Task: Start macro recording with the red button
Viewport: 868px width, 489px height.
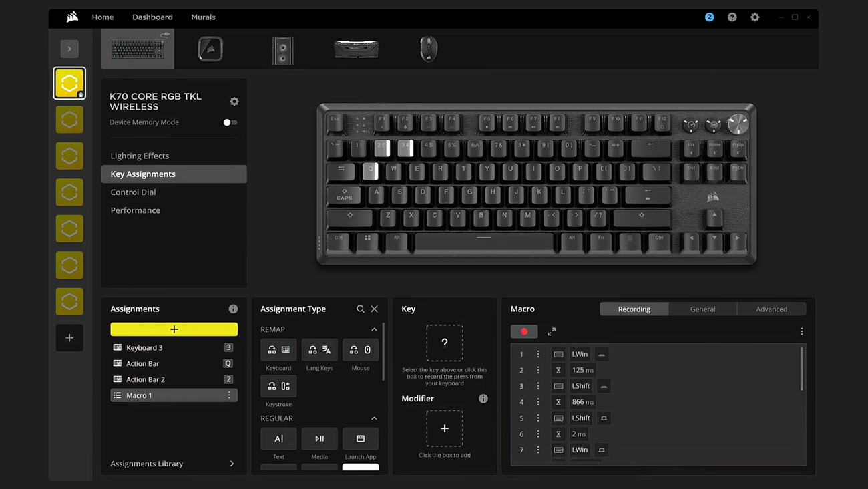Action: pos(524,331)
